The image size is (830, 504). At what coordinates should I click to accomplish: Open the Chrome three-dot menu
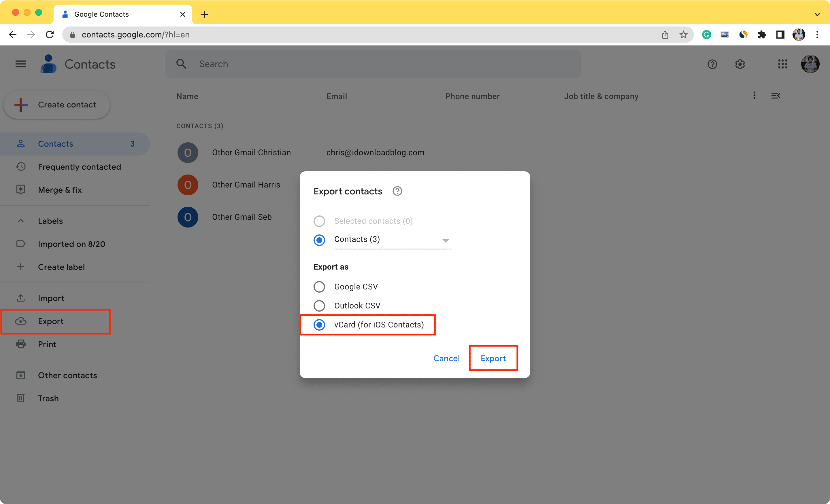(x=817, y=35)
